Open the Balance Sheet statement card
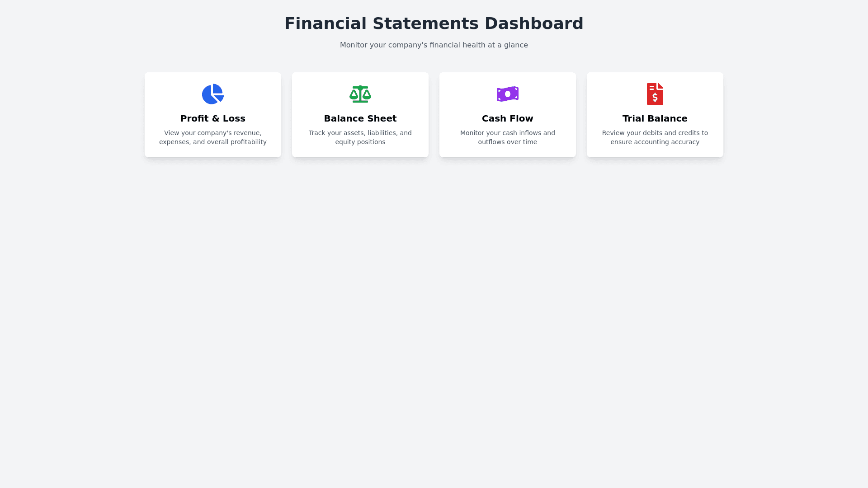 click(360, 151)
